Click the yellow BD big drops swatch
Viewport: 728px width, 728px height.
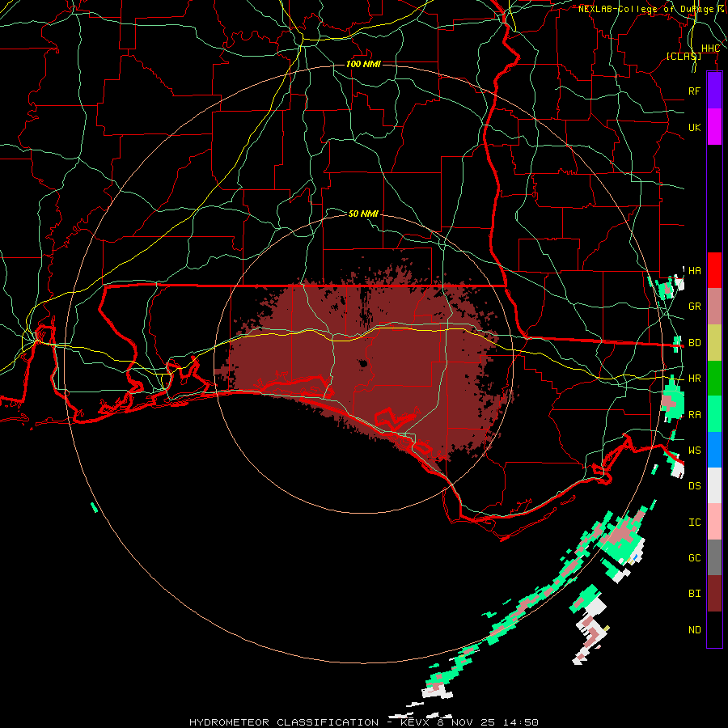714,343
